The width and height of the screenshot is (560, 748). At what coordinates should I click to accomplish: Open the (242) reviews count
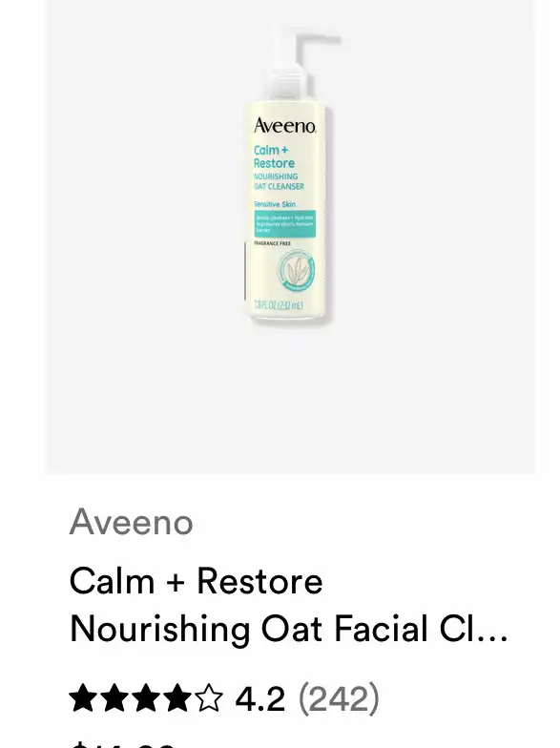(340, 698)
